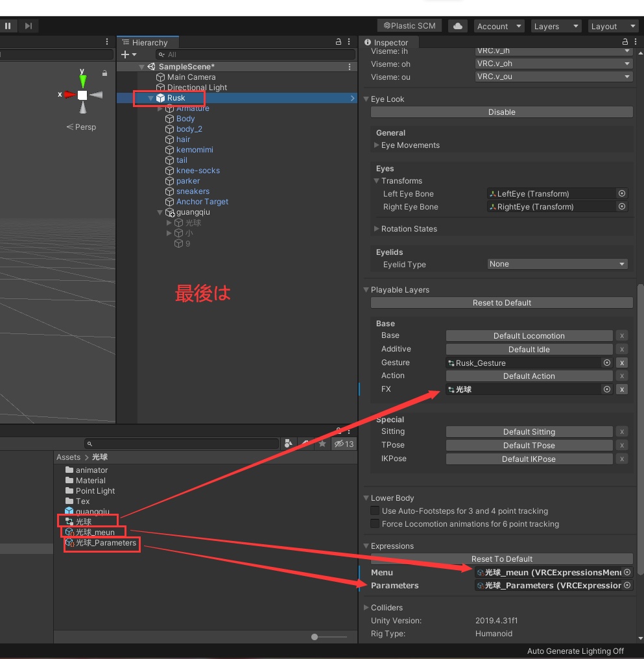
Task: Open the Unity cloud services icon
Action: tap(457, 25)
